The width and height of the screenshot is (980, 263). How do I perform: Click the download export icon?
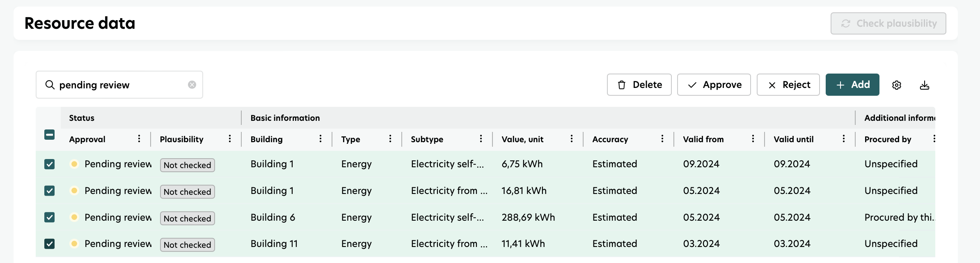tap(925, 85)
